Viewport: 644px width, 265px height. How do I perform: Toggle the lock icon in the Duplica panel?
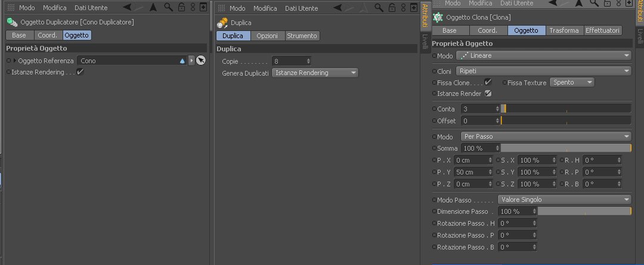tap(392, 7)
